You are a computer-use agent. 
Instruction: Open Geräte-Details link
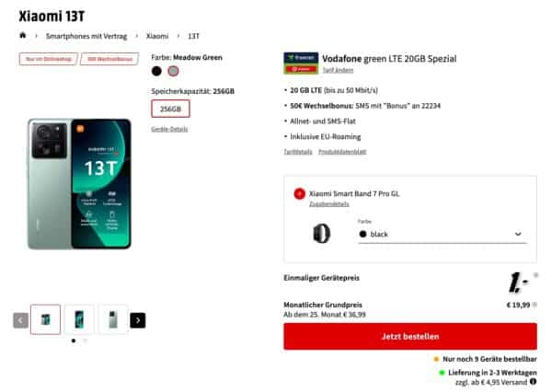[x=169, y=129]
